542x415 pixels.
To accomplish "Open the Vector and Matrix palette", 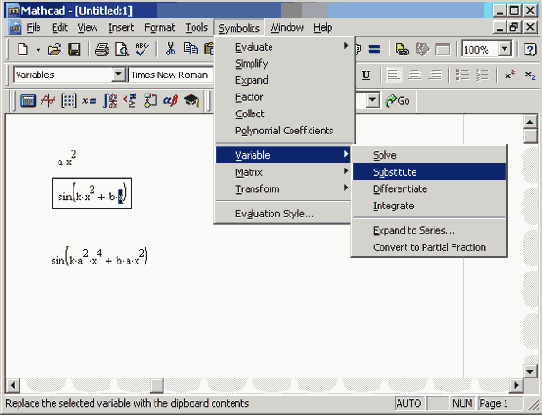I will click(x=68, y=101).
